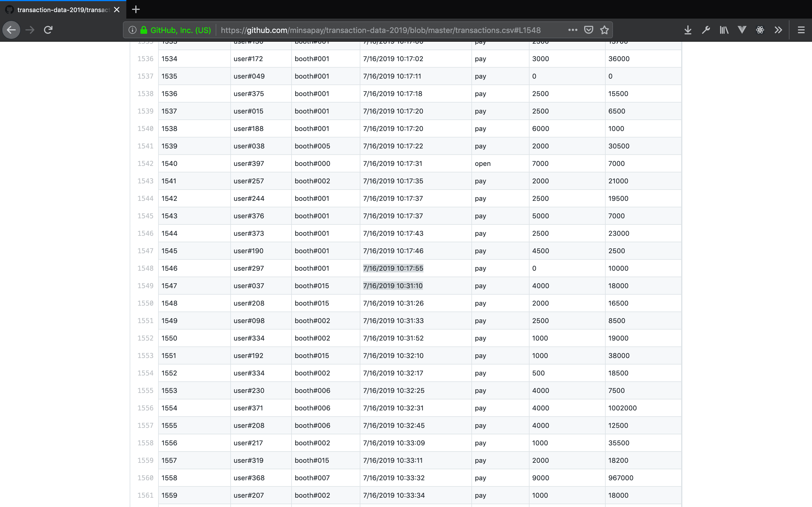Click the browser back arrow button
812x507 pixels.
pos(11,30)
